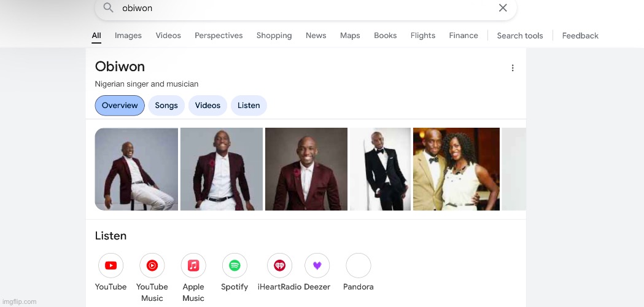The height and width of the screenshot is (307, 644).
Task: Open the iHeartRadio icon
Action: coord(279,266)
